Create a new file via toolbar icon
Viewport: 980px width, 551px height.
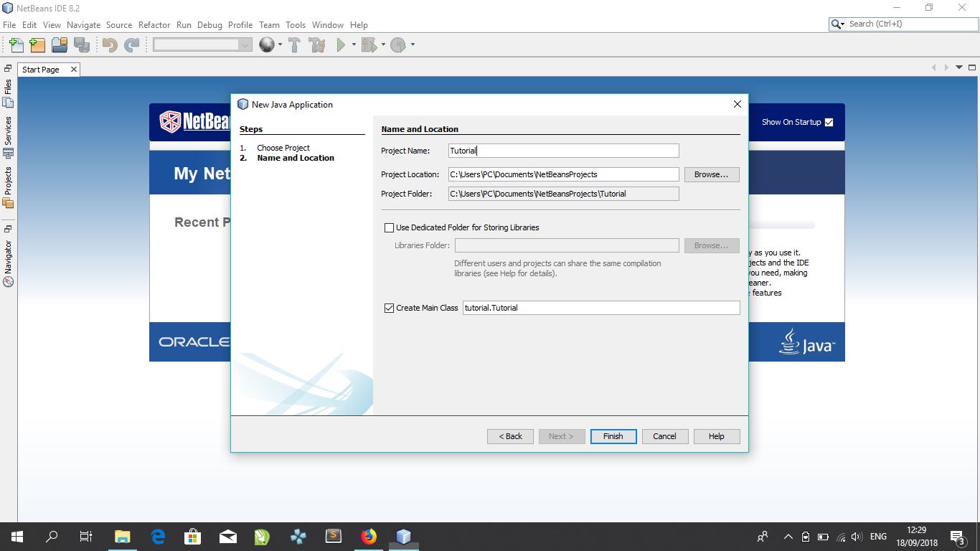tap(15, 44)
